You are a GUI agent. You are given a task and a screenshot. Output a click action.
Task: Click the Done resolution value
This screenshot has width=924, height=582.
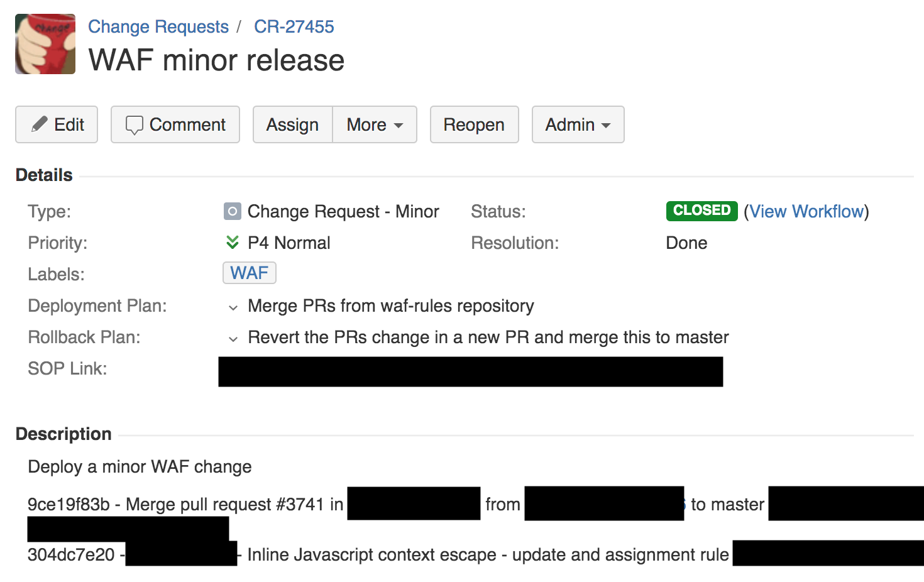pos(686,243)
